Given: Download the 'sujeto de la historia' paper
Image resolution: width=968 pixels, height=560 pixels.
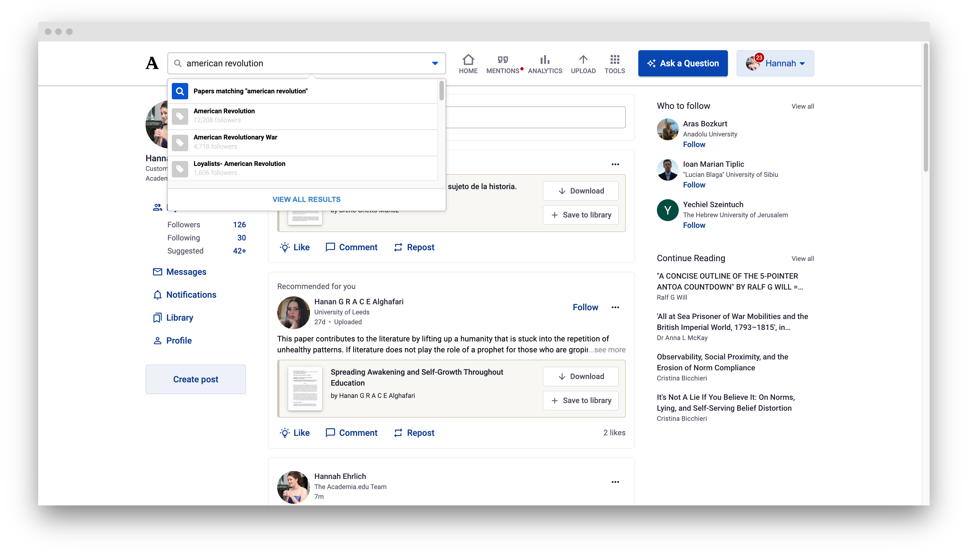Looking at the screenshot, I should [580, 191].
